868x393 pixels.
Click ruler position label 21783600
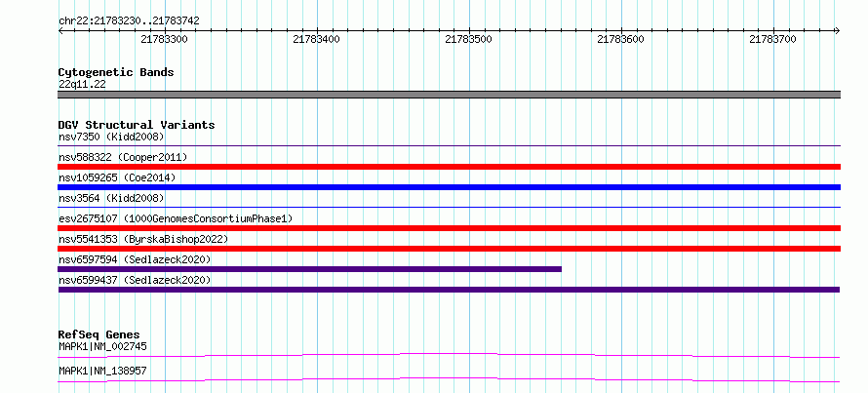click(x=621, y=39)
